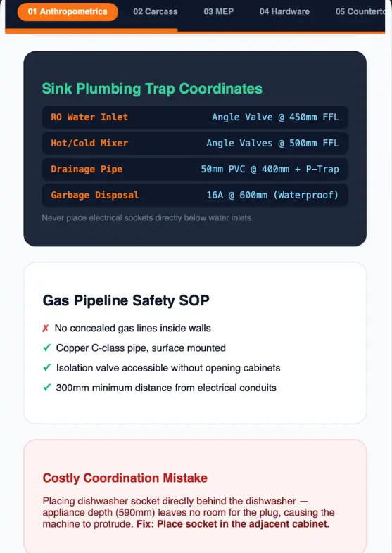Click the orange progress bar under the tabs
The height and width of the screenshot is (553, 392).
pyautogui.click(x=91, y=31)
